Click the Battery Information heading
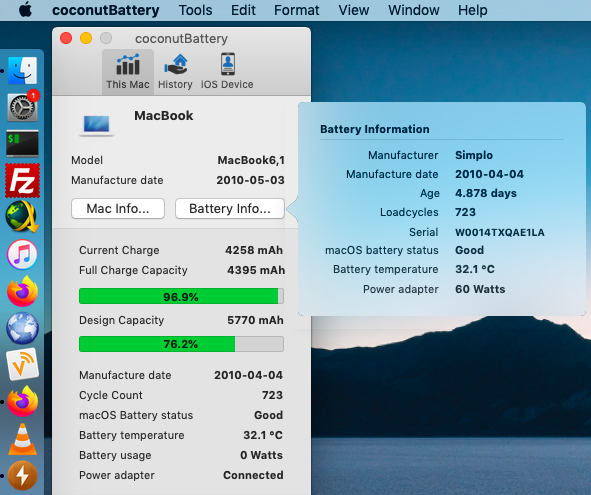591x495 pixels. click(x=375, y=129)
